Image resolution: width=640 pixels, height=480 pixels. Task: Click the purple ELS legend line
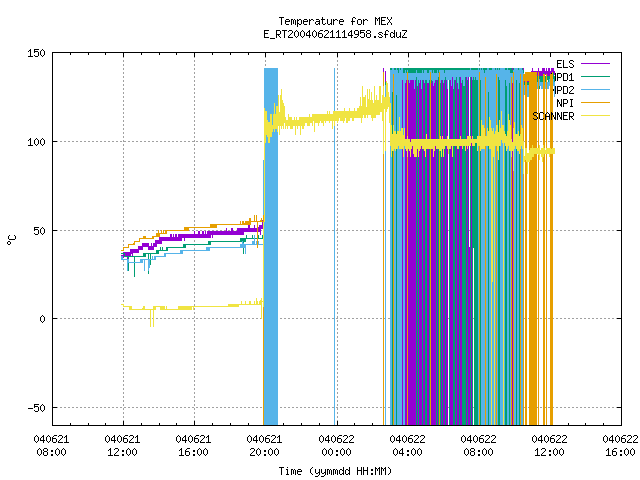pos(595,64)
